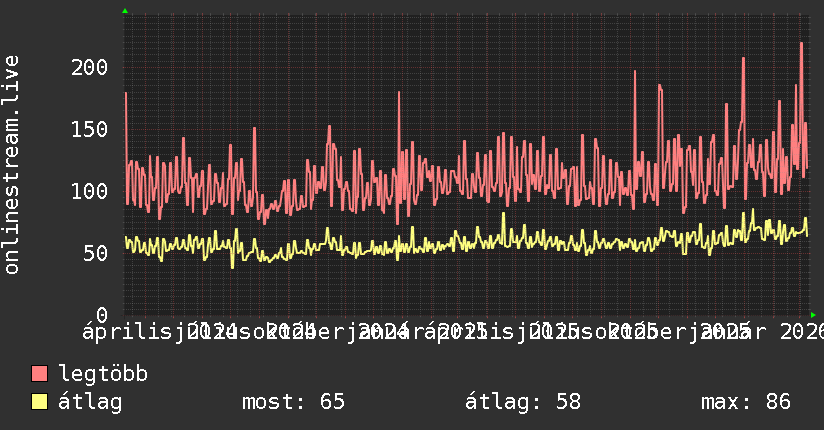Click the y-axis label 100
The image size is (824, 430).
89,191
